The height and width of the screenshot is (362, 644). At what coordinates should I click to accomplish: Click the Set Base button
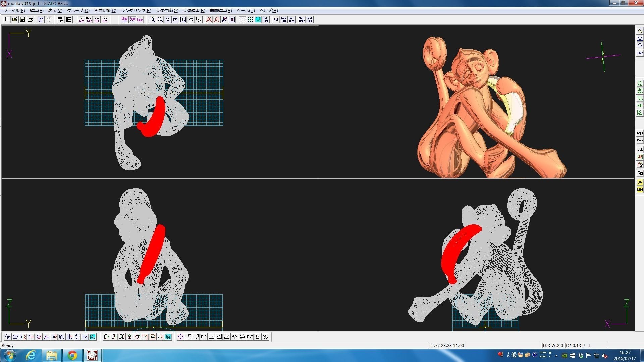pyautogui.click(x=266, y=20)
